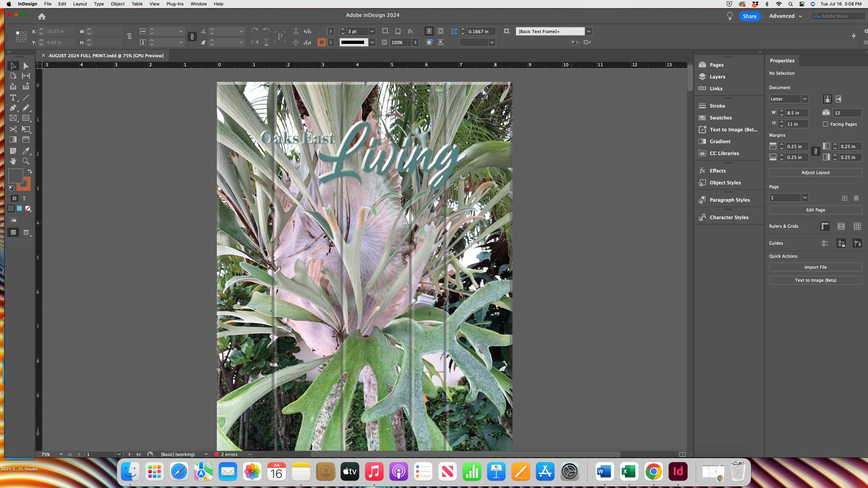Select the Selection tool arrow
The image size is (868, 488).
tap(13, 66)
